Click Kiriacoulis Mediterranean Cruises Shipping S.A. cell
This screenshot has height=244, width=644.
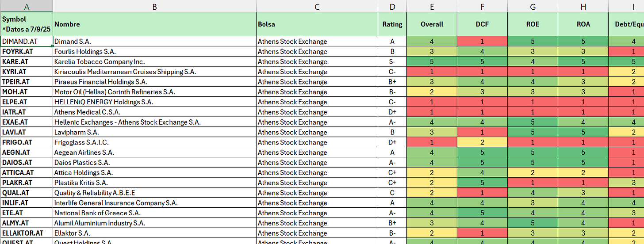[x=154, y=72]
